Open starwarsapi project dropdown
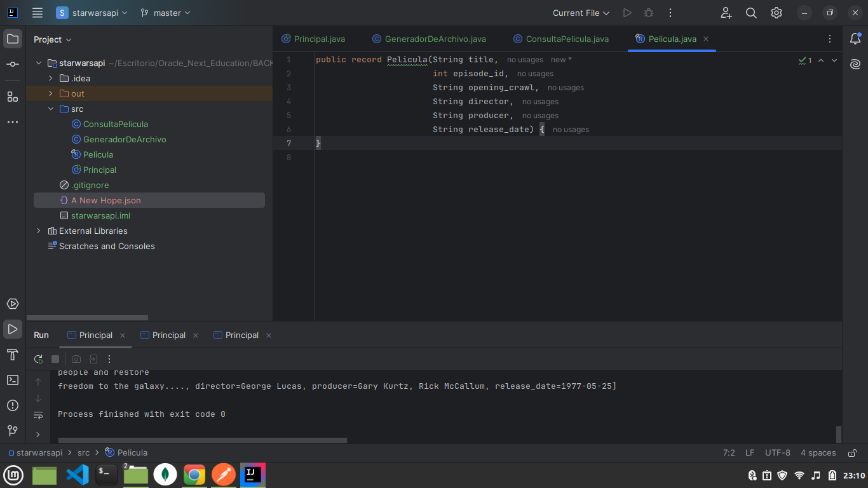868x488 pixels. point(92,13)
